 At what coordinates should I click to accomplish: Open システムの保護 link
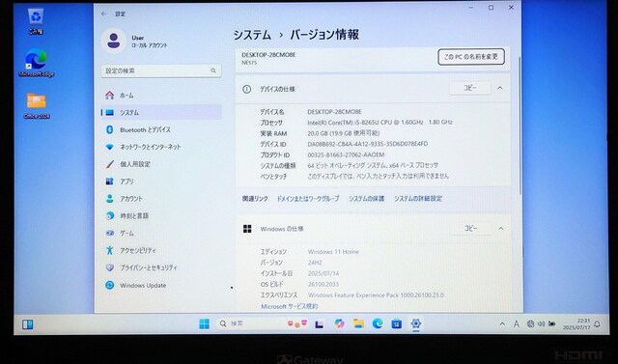coord(366,199)
